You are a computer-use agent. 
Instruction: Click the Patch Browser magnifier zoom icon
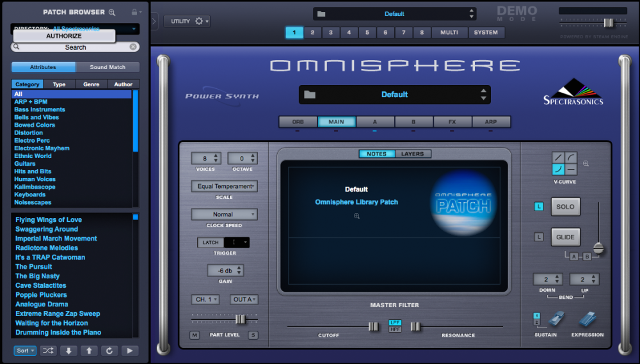coord(112,12)
